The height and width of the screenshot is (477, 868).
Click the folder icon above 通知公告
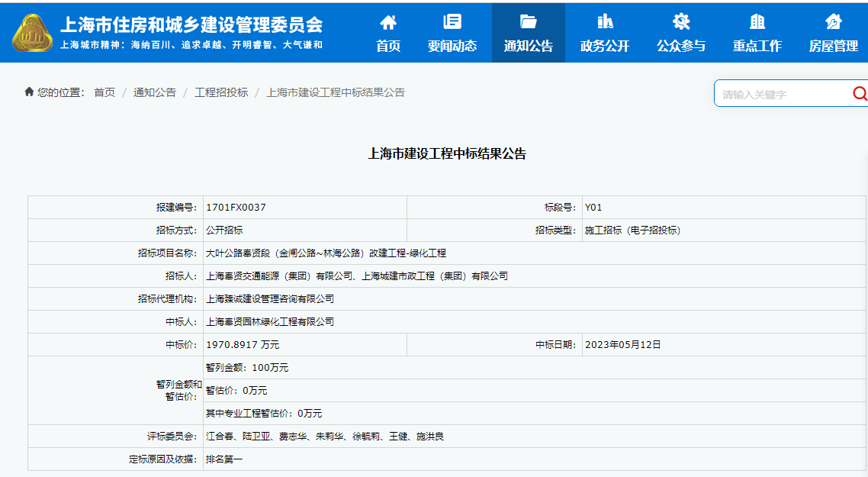(528, 21)
